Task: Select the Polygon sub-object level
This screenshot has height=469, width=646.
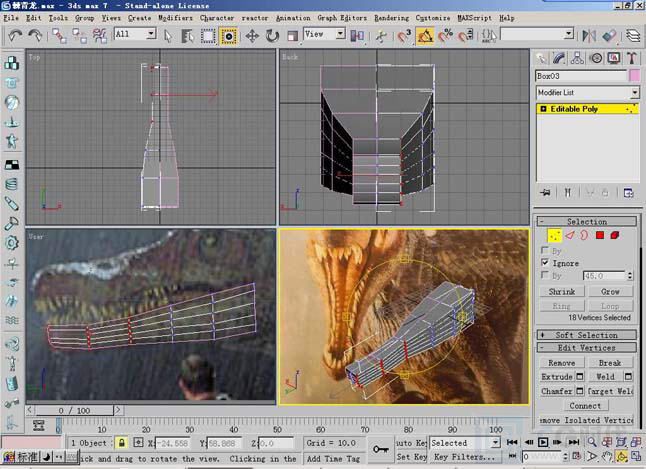Action: 600,235
